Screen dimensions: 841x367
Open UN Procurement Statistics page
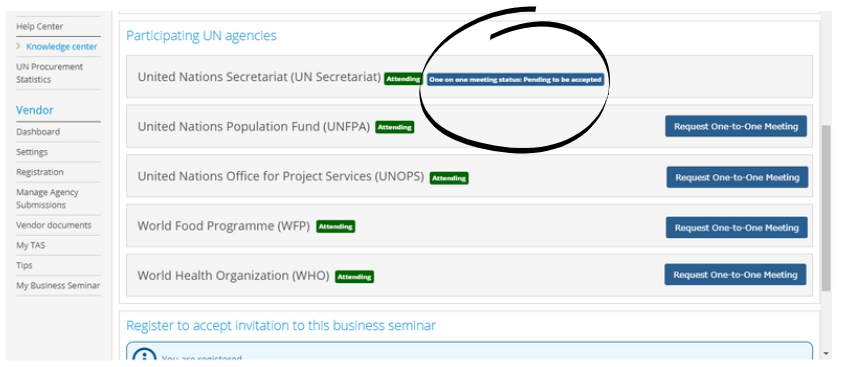pos(49,73)
